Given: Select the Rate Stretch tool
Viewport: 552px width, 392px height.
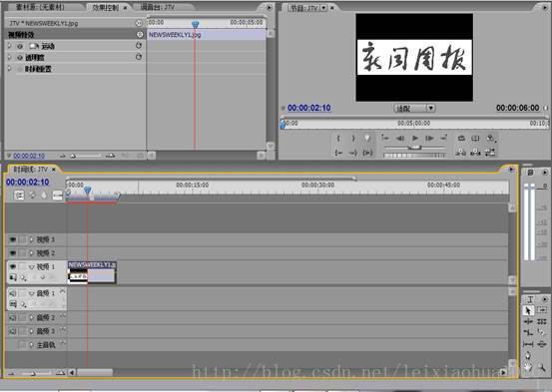Looking at the screenshot, I should click(x=528, y=332).
